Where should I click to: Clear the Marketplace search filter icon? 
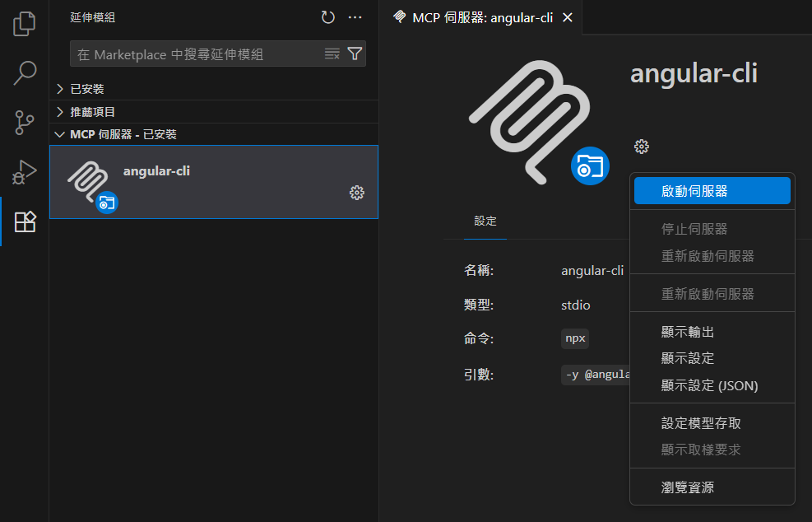pyautogui.click(x=332, y=53)
